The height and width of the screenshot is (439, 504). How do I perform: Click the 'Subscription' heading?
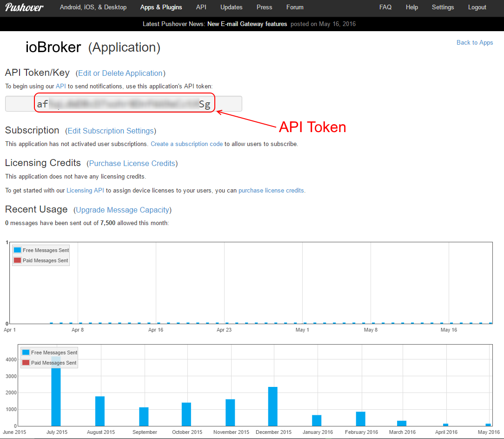tap(32, 130)
